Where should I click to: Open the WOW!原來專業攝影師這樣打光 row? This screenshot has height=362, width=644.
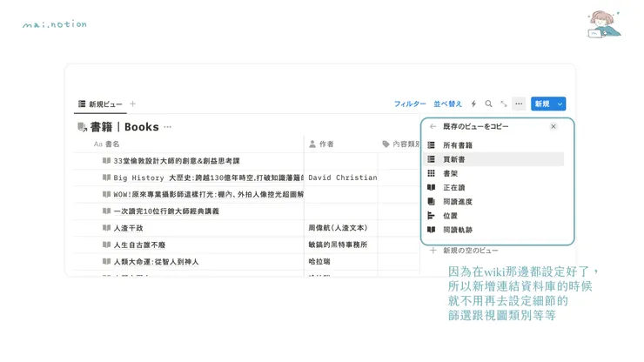coord(208,194)
